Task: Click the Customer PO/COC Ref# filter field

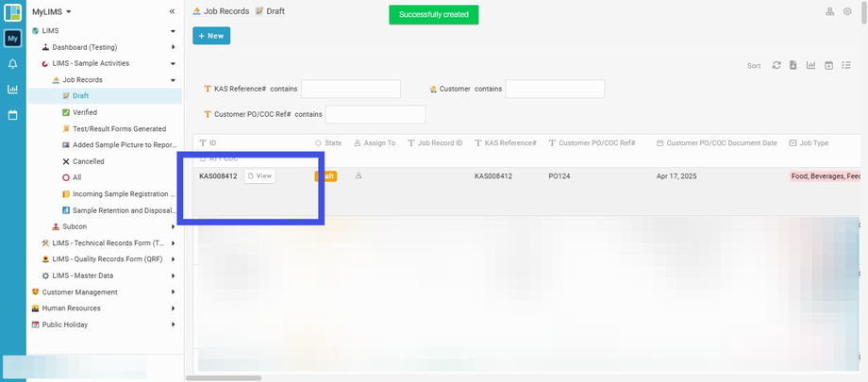Action: click(x=376, y=114)
